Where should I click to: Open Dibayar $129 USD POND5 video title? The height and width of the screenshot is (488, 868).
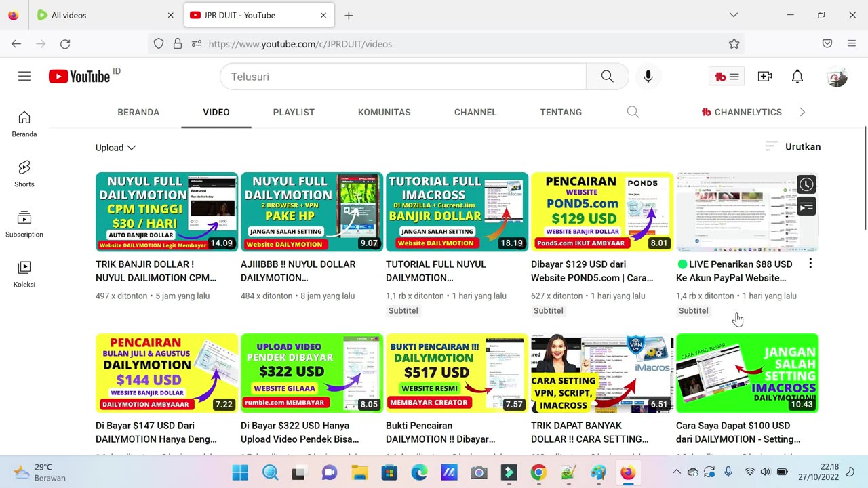click(592, 271)
